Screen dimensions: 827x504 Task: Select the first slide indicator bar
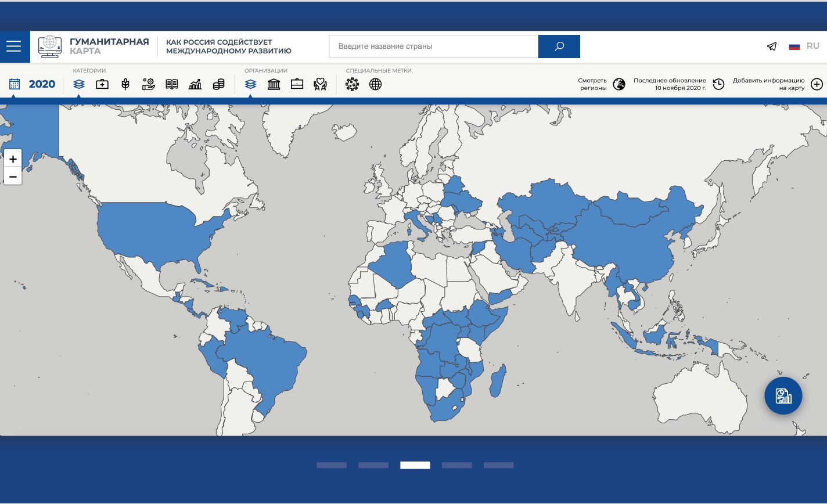click(332, 465)
